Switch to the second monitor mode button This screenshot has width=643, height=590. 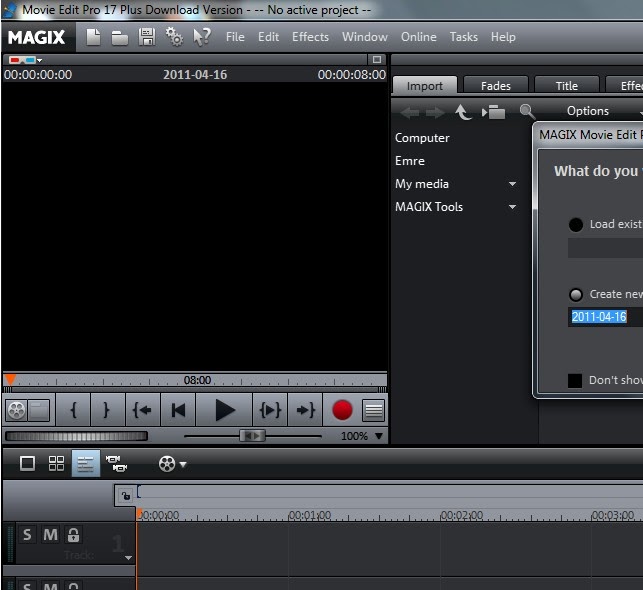(39, 410)
